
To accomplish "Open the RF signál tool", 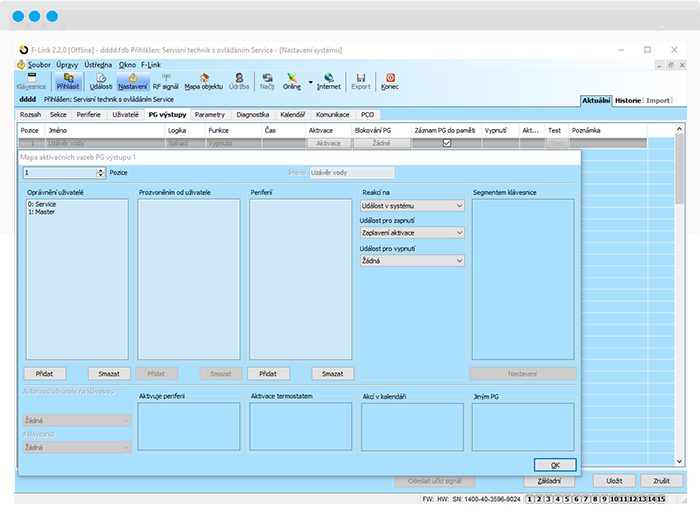I will click(x=165, y=80).
